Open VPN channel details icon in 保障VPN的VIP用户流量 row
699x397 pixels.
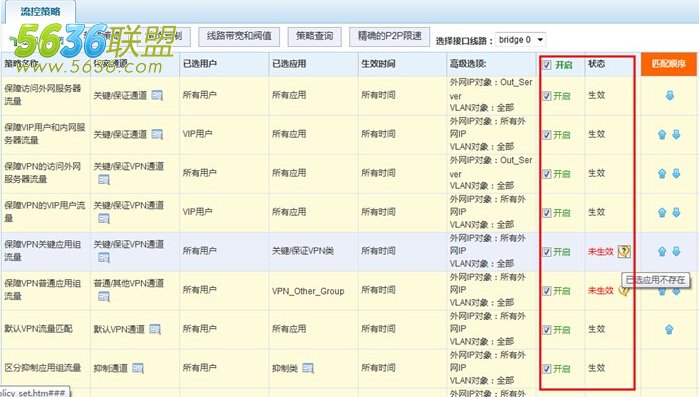pyautogui.click(x=104, y=218)
